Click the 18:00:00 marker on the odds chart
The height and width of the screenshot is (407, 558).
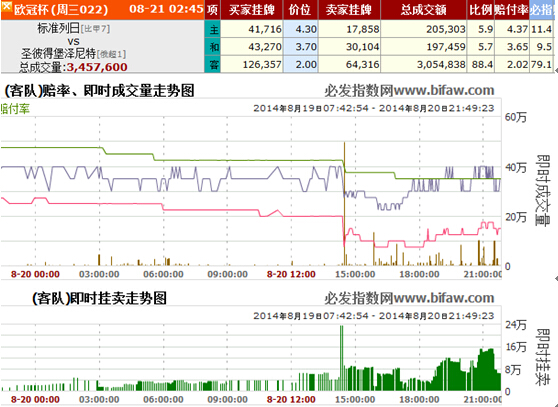pos(419,274)
